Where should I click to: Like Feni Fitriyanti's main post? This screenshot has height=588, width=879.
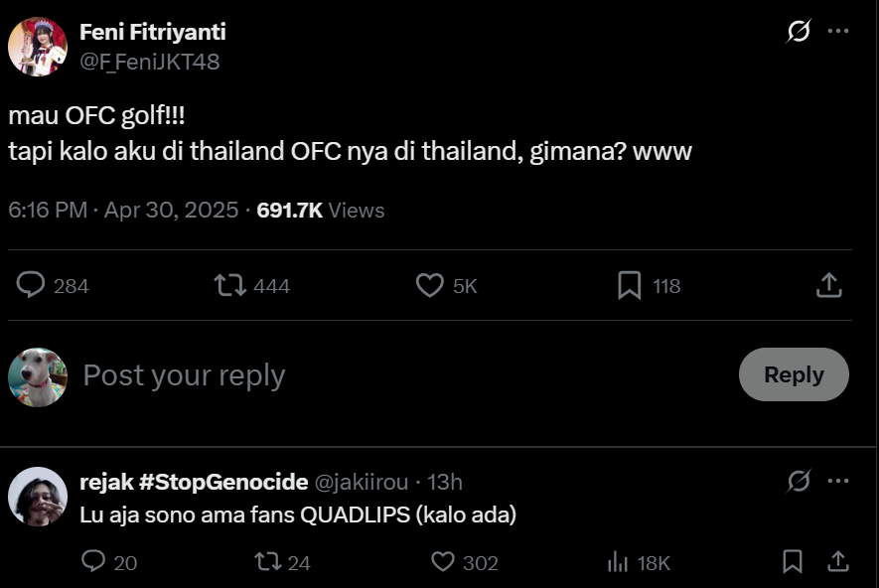[430, 286]
